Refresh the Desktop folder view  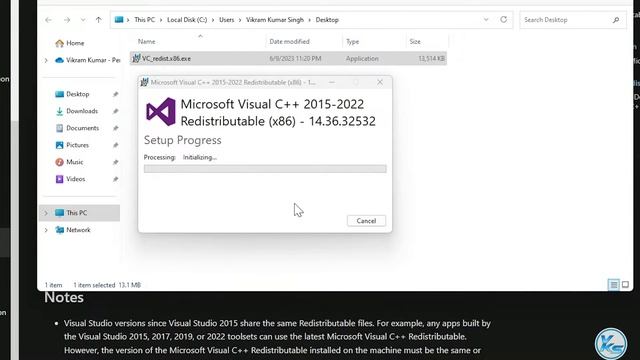tap(504, 20)
